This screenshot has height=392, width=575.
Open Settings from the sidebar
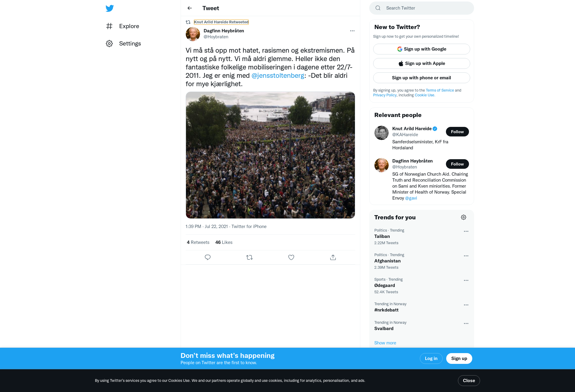(x=123, y=43)
